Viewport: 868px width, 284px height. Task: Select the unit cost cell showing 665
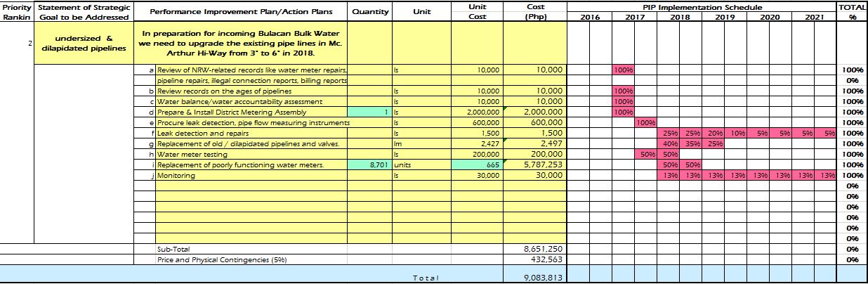click(477, 165)
